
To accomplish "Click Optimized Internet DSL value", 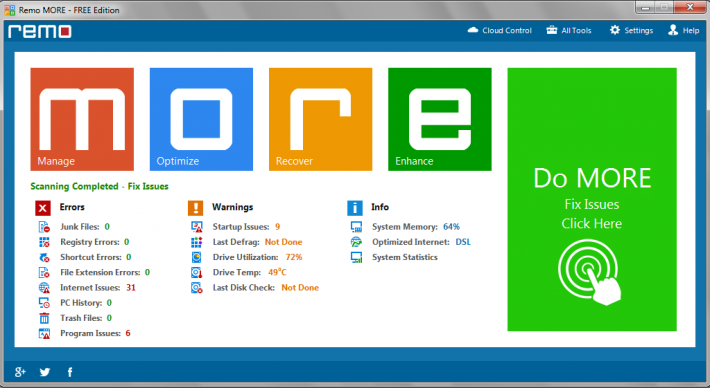I will click(x=463, y=242).
